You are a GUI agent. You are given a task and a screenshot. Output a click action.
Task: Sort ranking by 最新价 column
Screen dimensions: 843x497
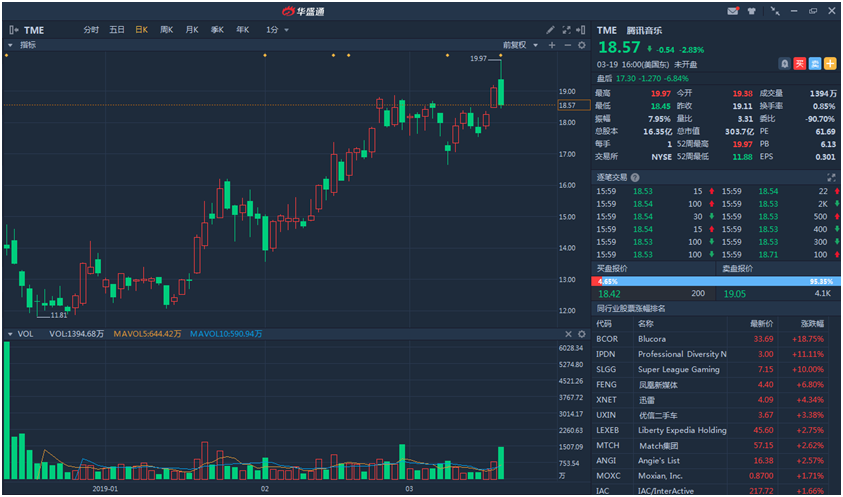(762, 324)
